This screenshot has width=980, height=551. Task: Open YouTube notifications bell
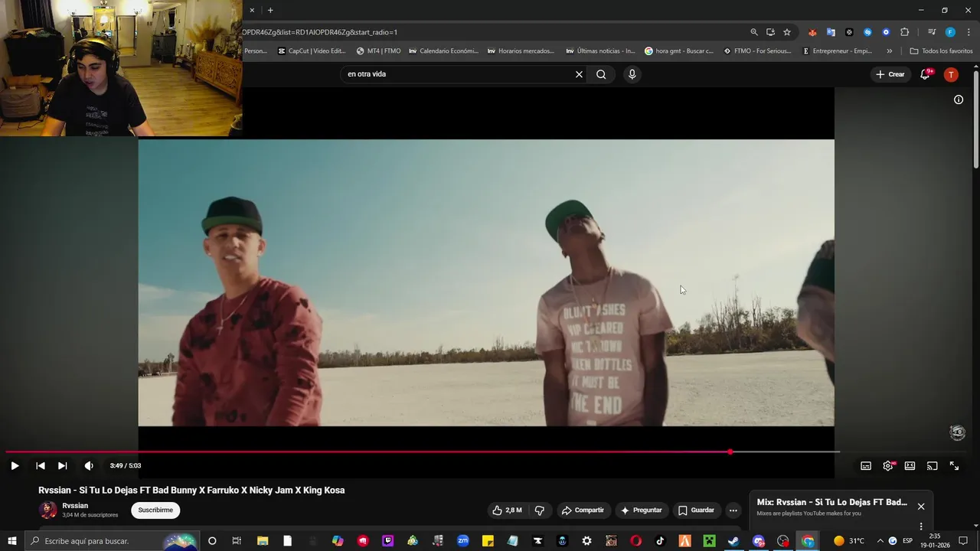(925, 74)
